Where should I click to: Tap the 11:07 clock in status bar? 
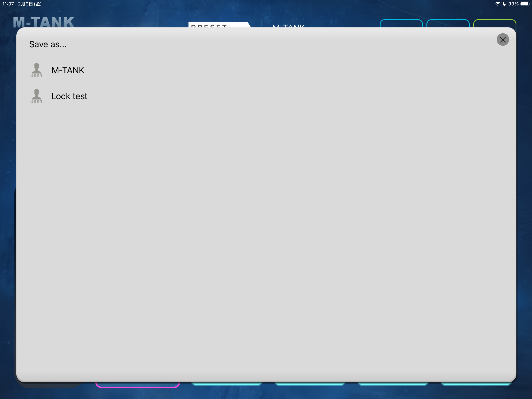click(x=8, y=4)
